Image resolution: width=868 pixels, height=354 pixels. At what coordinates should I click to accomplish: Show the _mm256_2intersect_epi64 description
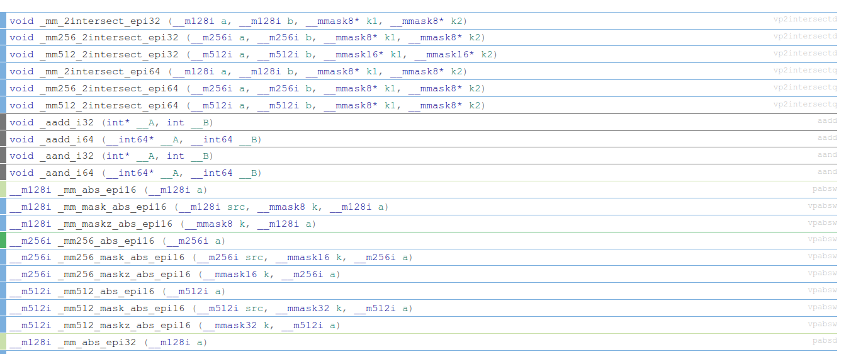[x=419, y=89]
